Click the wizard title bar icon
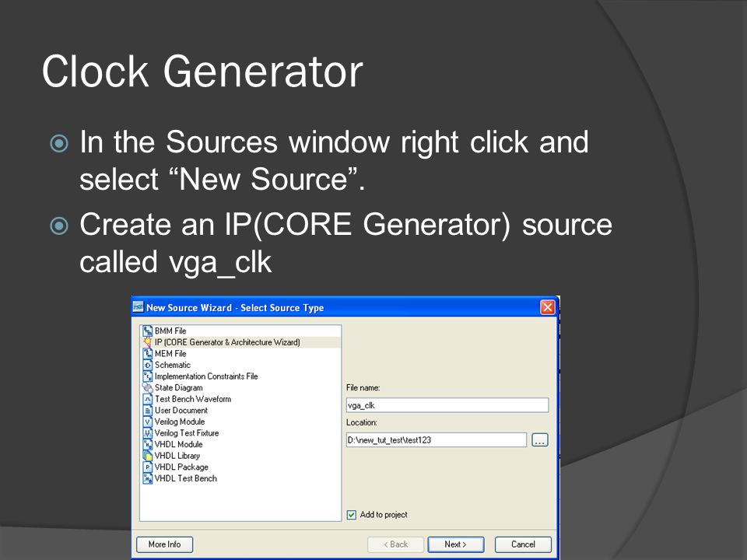 (x=139, y=307)
